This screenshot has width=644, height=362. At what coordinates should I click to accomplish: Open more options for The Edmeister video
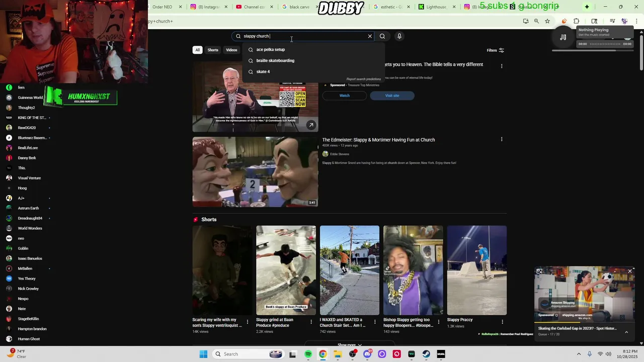(502, 139)
